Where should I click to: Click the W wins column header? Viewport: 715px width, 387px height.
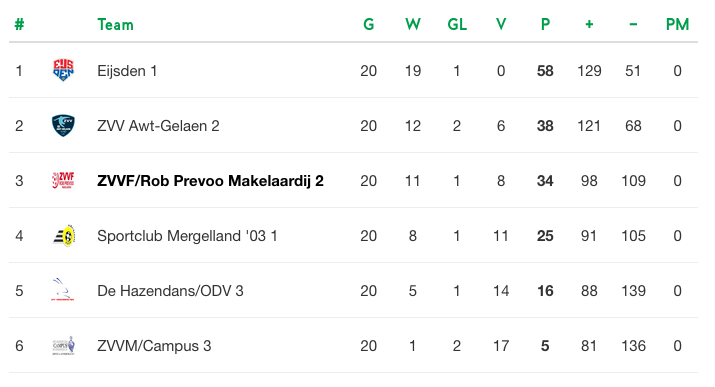pos(413,25)
